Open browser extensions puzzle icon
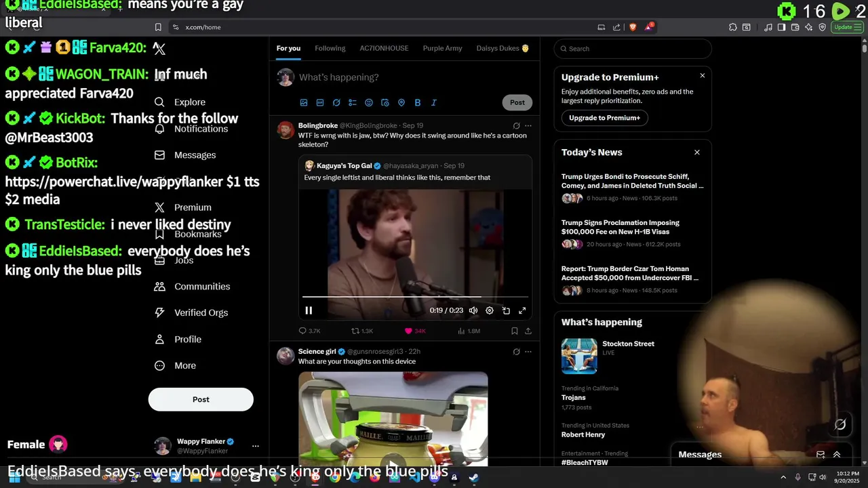The height and width of the screenshot is (488, 868). (x=733, y=27)
